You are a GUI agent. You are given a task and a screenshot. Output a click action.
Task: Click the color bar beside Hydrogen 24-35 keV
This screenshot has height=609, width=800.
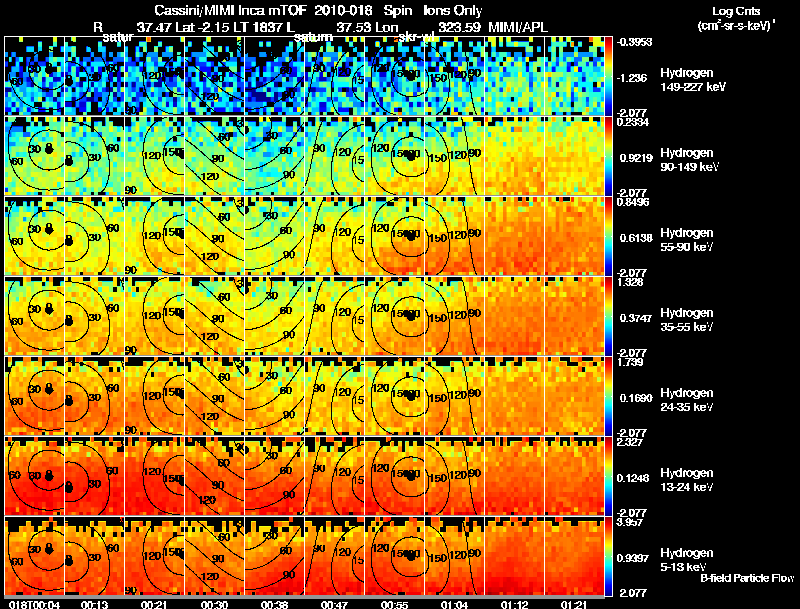click(608, 397)
